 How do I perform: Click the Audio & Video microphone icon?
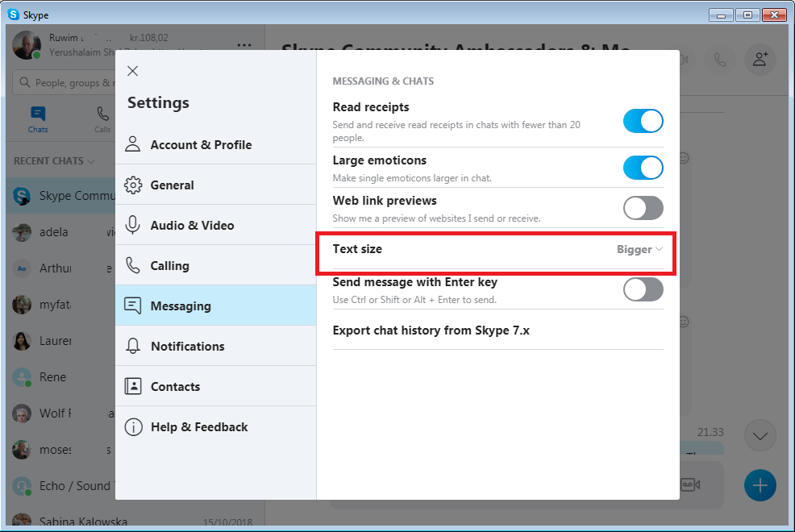133,225
